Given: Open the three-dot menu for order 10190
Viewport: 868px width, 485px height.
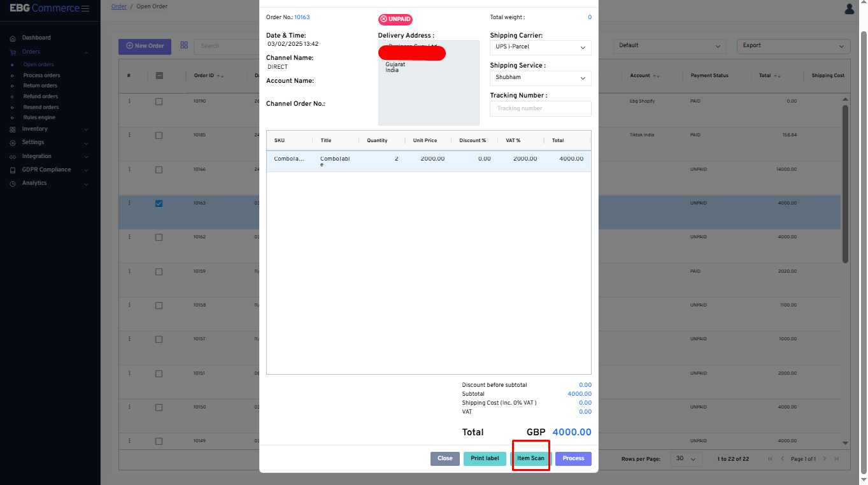Looking at the screenshot, I should point(129,101).
